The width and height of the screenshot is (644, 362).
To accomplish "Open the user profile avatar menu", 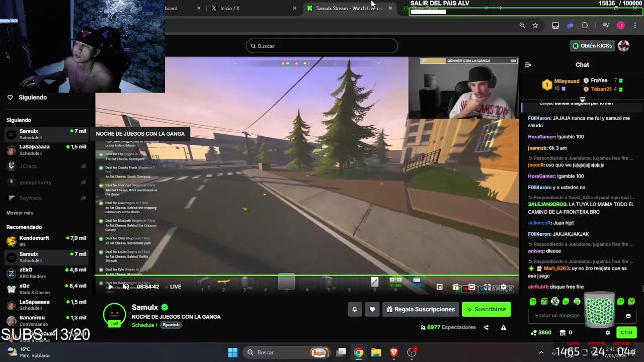I will tap(624, 46).
